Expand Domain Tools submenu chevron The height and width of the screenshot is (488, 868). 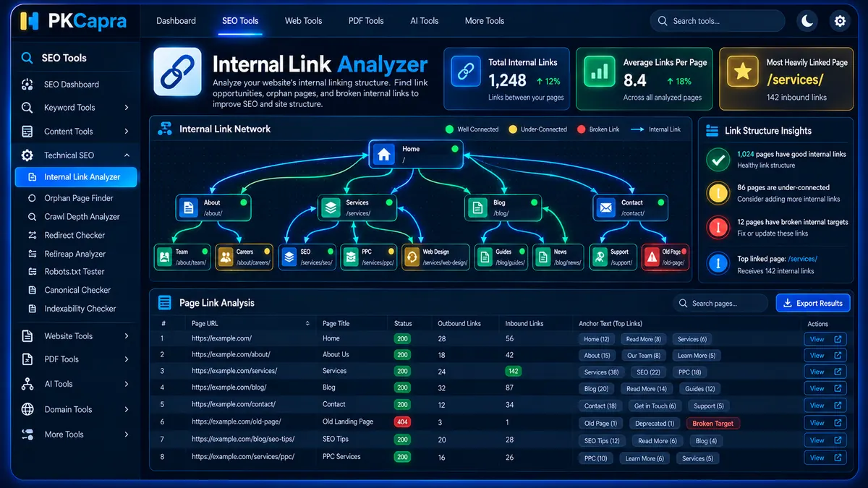127,409
